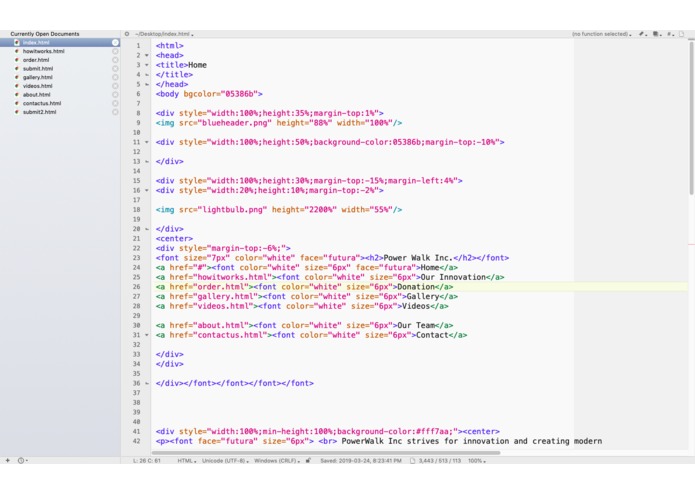Close submit.html with its circle button
This screenshot has width=695, height=494.
tap(115, 69)
